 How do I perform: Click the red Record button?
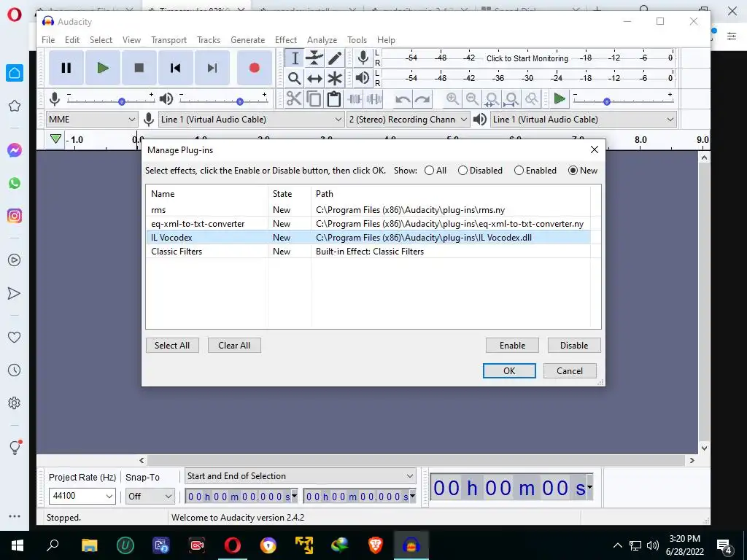255,68
